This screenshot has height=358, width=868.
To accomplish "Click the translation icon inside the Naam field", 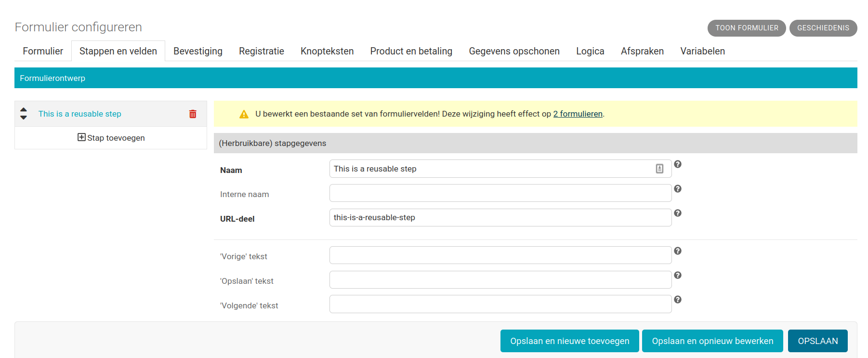I will (660, 169).
